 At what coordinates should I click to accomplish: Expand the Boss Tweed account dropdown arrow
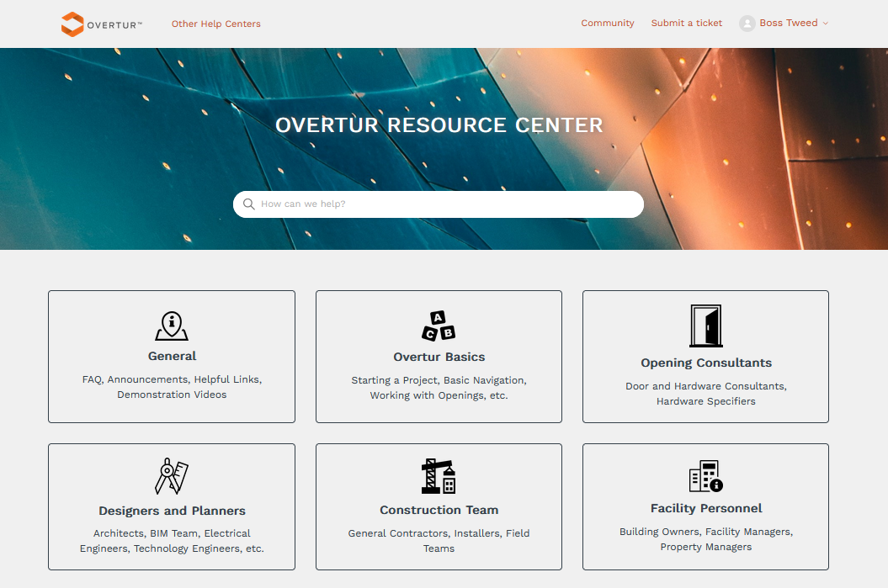pyautogui.click(x=825, y=24)
